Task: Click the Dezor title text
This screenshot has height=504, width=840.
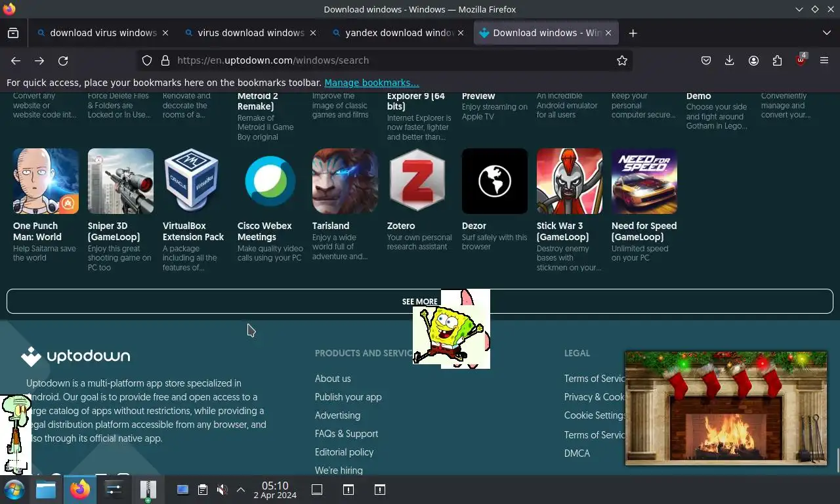Action: coord(474,226)
